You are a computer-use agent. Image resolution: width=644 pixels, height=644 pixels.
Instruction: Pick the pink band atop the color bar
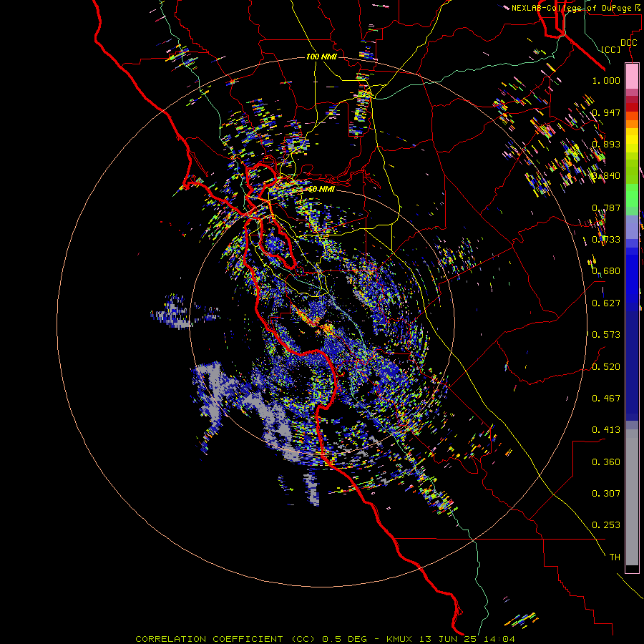tap(632, 77)
